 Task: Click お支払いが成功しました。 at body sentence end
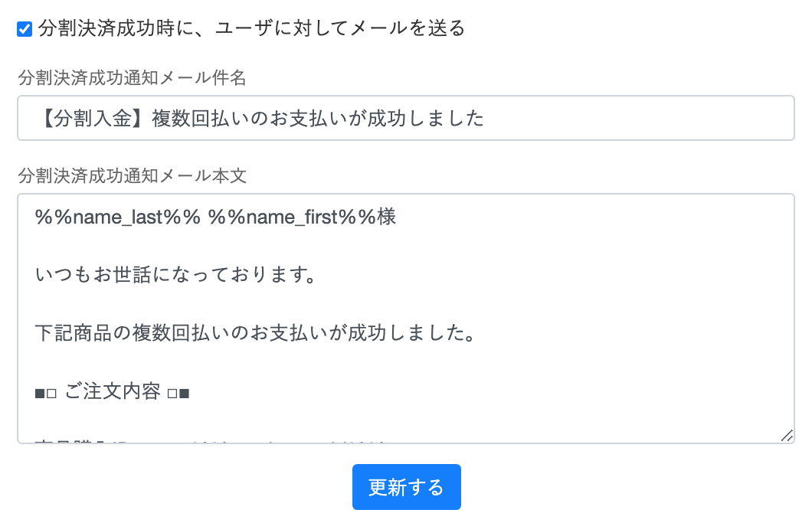pyautogui.click(x=414, y=334)
